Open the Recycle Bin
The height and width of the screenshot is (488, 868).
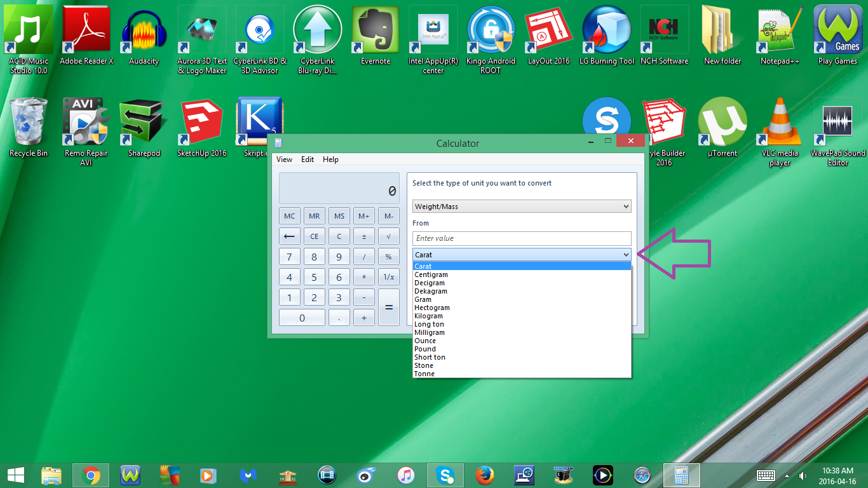click(29, 121)
